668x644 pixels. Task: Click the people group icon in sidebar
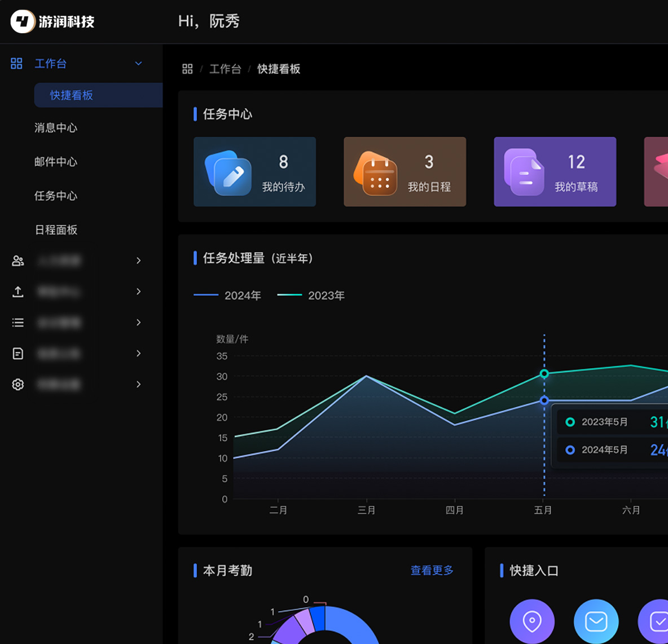(x=17, y=261)
